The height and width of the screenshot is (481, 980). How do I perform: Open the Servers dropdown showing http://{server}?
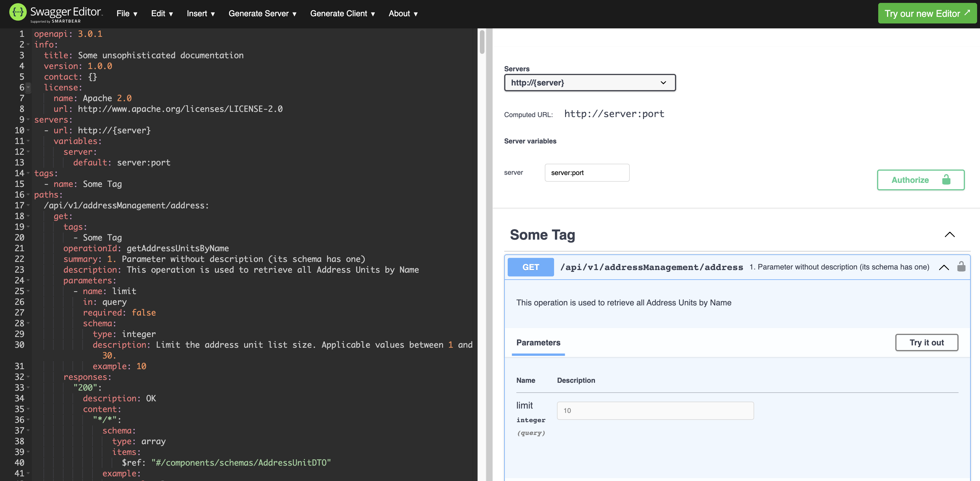point(589,83)
